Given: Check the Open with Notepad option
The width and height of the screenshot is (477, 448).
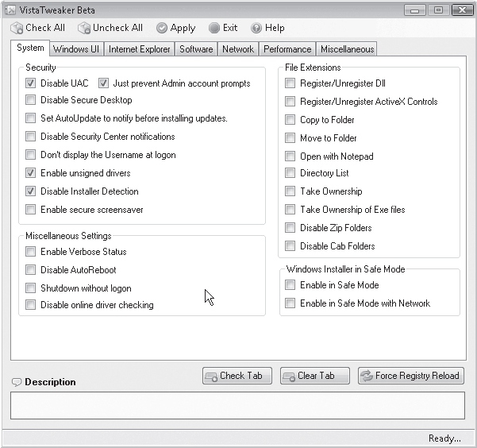Looking at the screenshot, I should [x=290, y=156].
